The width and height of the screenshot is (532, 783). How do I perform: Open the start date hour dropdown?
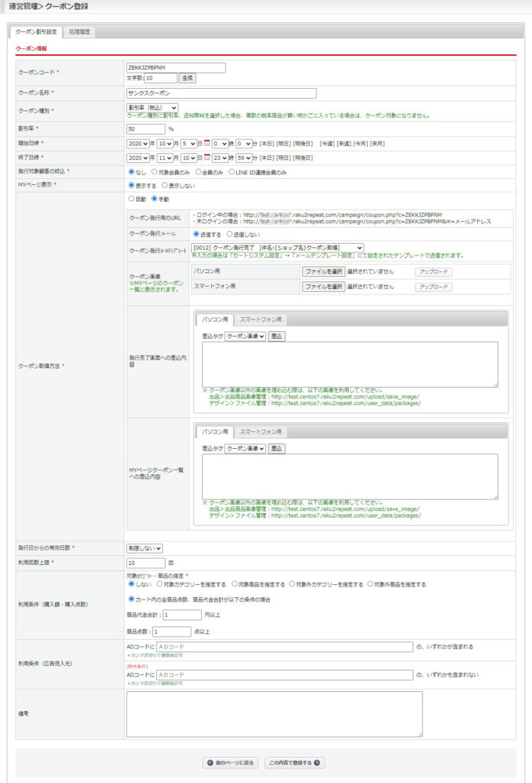(x=220, y=144)
